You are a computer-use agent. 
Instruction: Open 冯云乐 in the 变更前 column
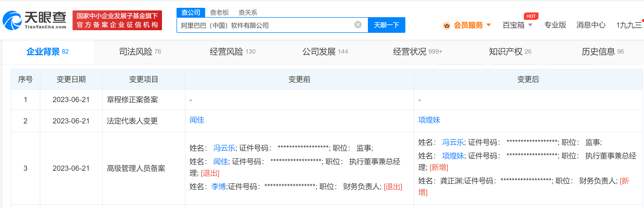coord(224,148)
